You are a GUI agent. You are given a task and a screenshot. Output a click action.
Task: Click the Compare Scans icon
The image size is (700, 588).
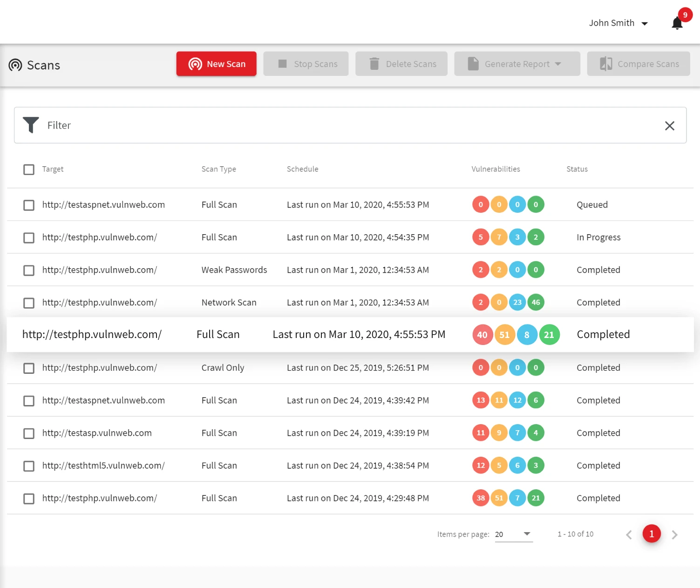[605, 63]
